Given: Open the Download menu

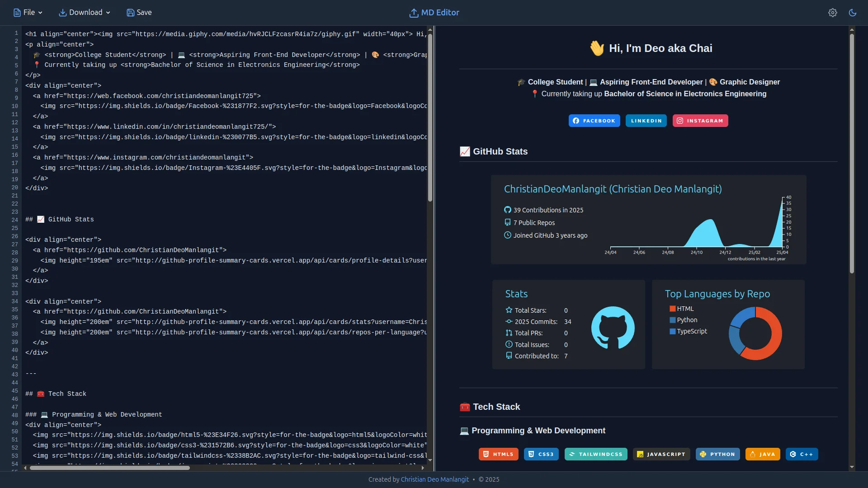Looking at the screenshot, I should 85,13.
